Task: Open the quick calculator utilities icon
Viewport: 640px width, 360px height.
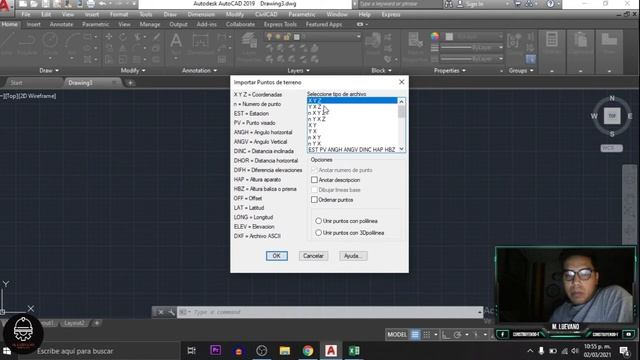Action: tap(552, 42)
